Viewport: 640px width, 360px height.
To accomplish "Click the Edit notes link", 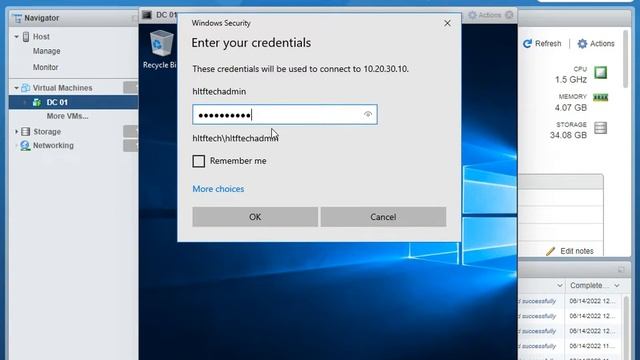I will coord(577,251).
